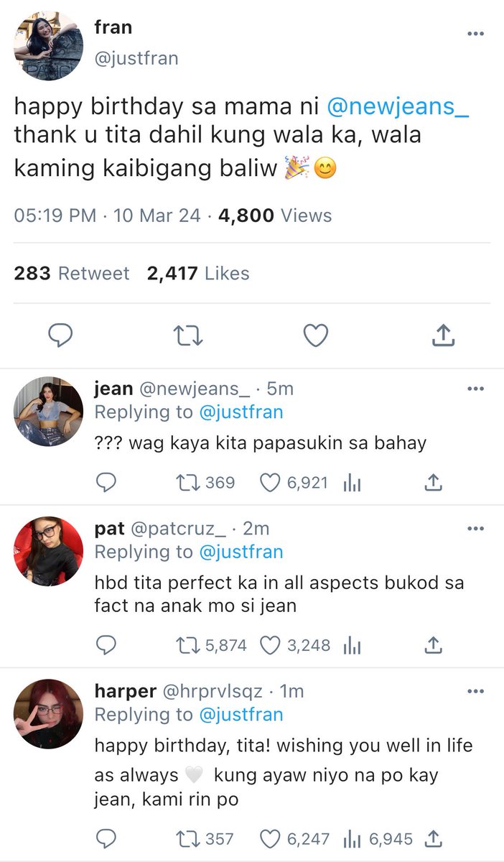
Task: Open more options on pat's reply
Action: click(475, 529)
